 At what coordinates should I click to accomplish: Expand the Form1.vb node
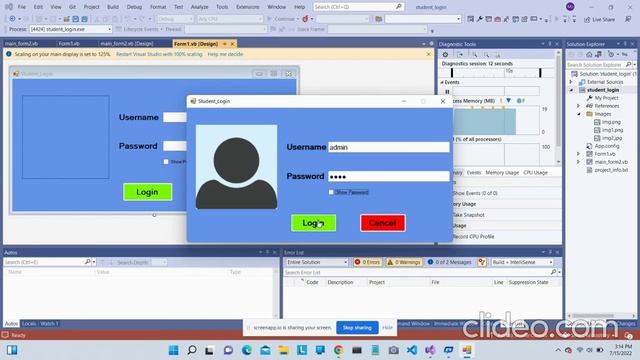(x=578, y=154)
